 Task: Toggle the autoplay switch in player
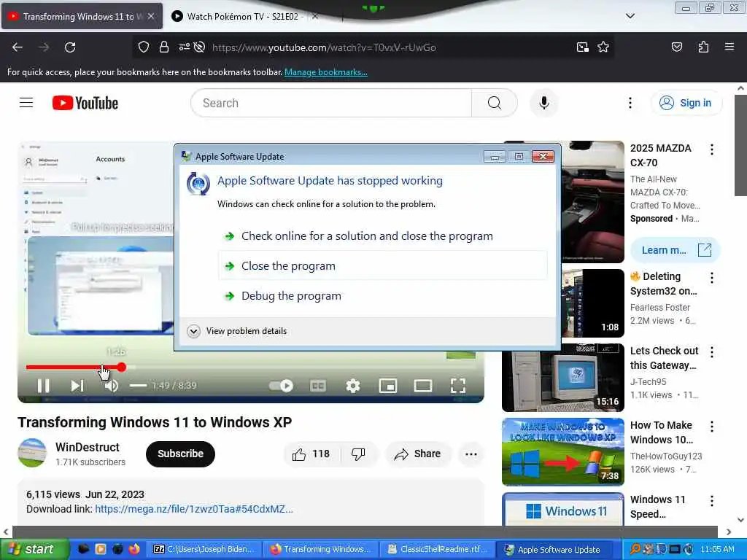pos(281,386)
